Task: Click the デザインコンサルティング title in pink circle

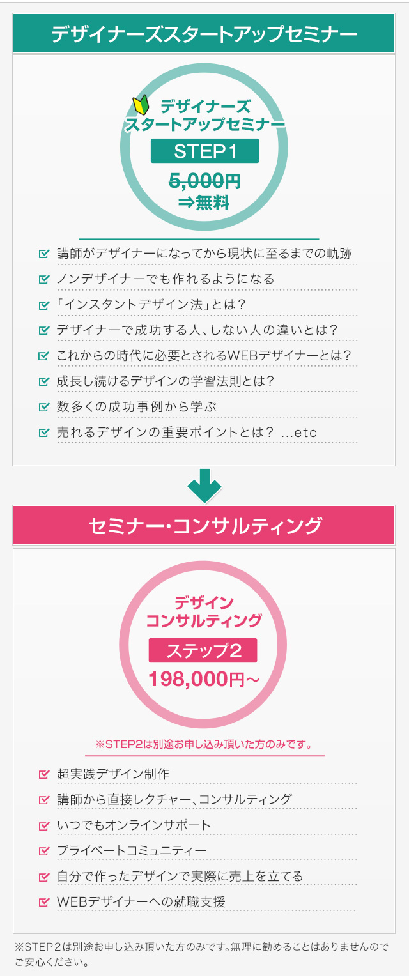Action: click(204, 612)
